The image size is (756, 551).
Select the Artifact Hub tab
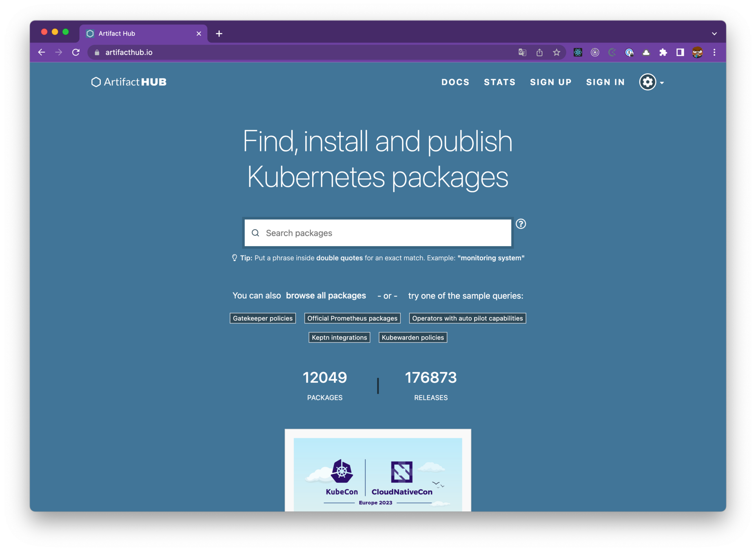(143, 33)
